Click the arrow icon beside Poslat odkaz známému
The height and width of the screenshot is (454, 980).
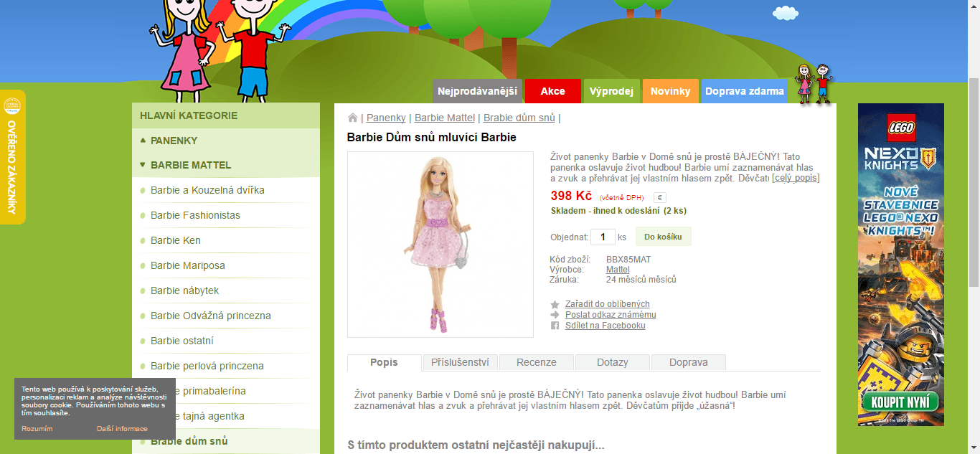(555, 315)
